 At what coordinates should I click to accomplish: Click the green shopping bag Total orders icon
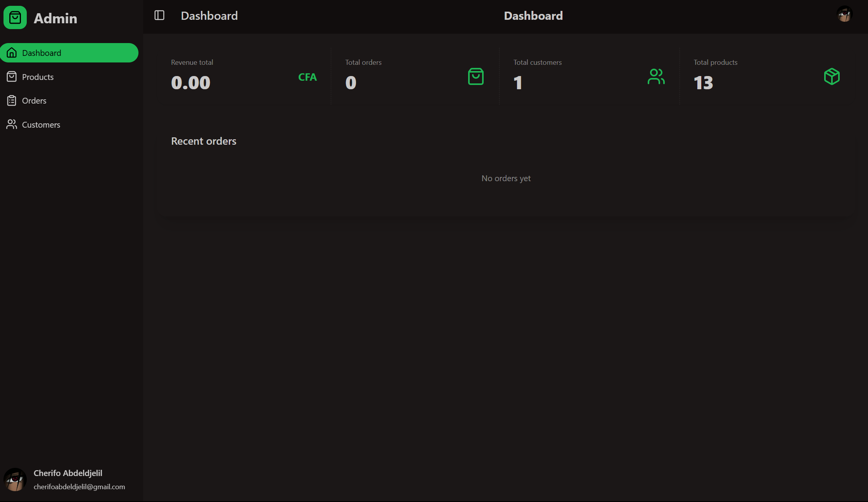pyautogui.click(x=476, y=76)
